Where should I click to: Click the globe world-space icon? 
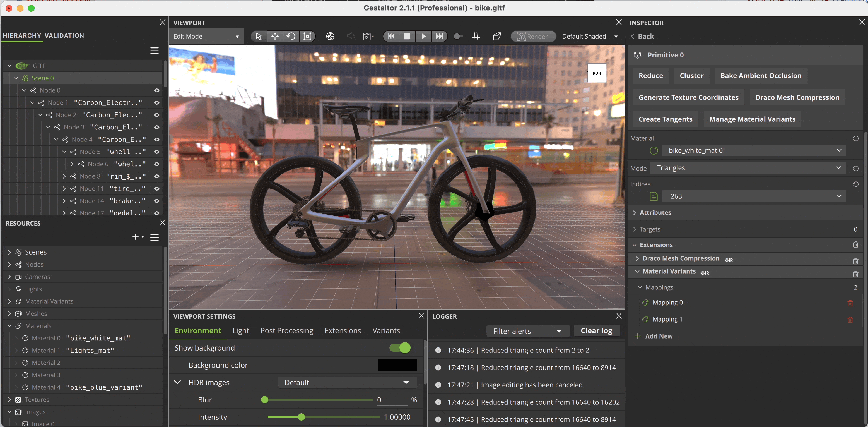point(330,37)
